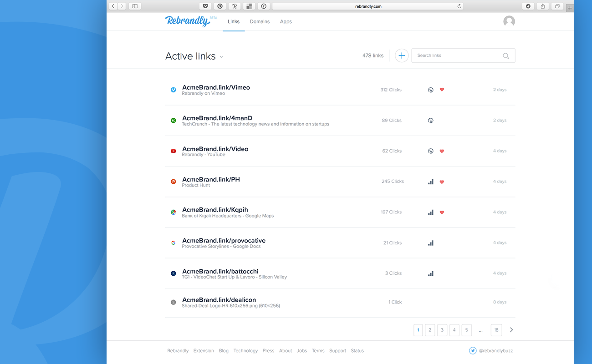
Task: Click the Vimeo favicon in the first row
Action: [173, 90]
